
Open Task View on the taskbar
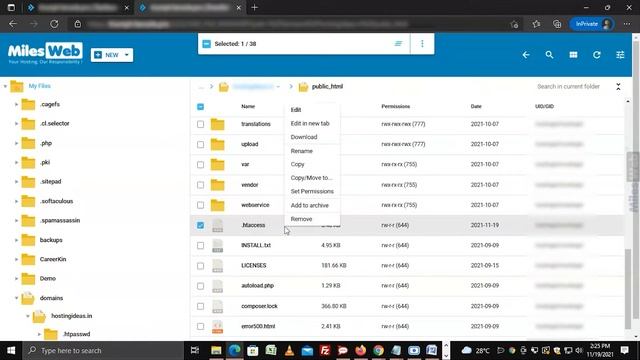pyautogui.click(x=195, y=351)
